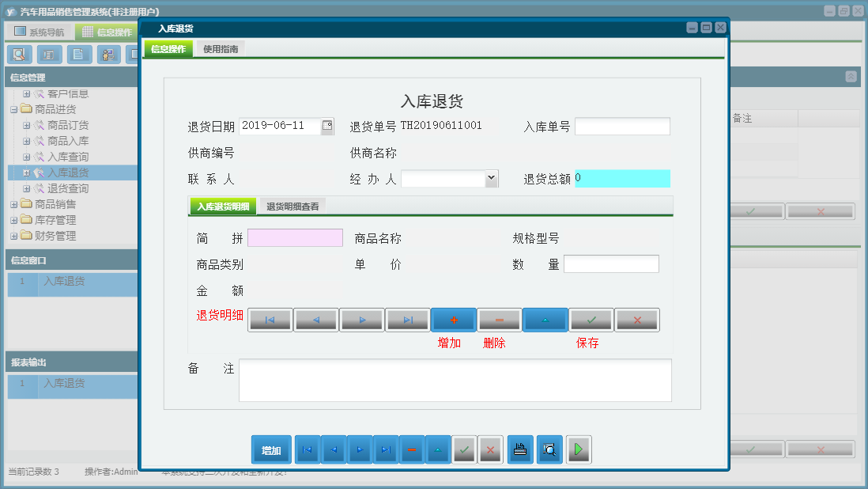Click the green play arrow icon in bottom toolbar
868x489 pixels.
(x=579, y=449)
